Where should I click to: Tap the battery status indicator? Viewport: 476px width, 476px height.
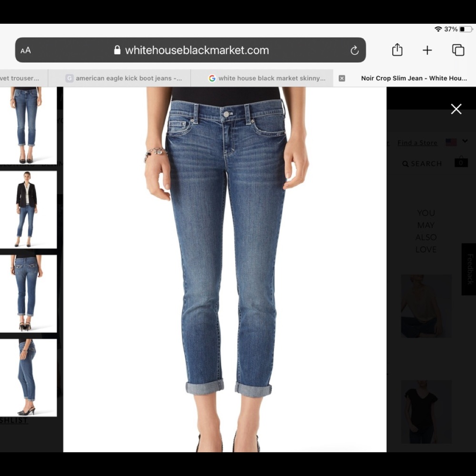point(466,29)
